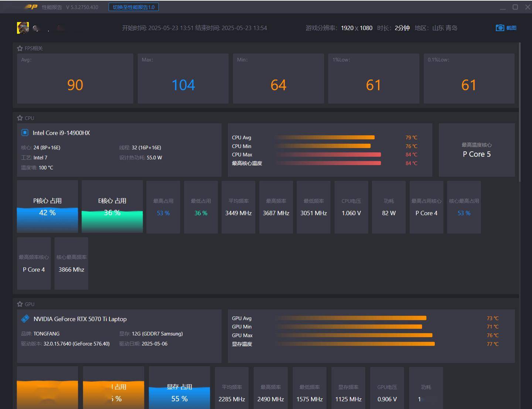Screen dimensions: 532x409
Task: Click the vertical scrollbar on the right
Action: pos(520,111)
